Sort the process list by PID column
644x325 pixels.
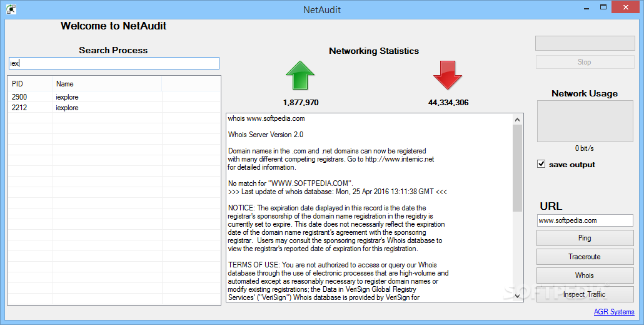click(30, 84)
